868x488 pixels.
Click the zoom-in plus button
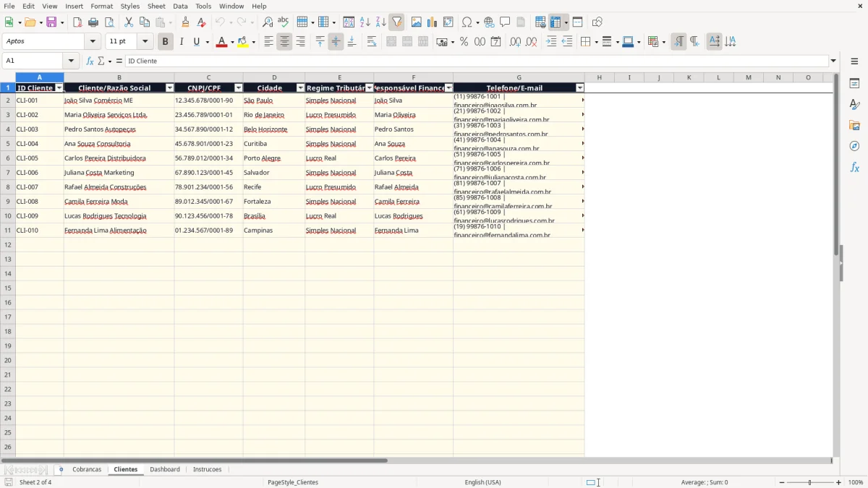839,482
